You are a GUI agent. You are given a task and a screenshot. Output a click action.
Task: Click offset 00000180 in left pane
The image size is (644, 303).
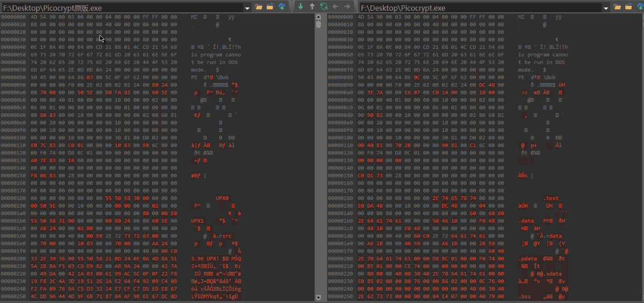pos(13,198)
